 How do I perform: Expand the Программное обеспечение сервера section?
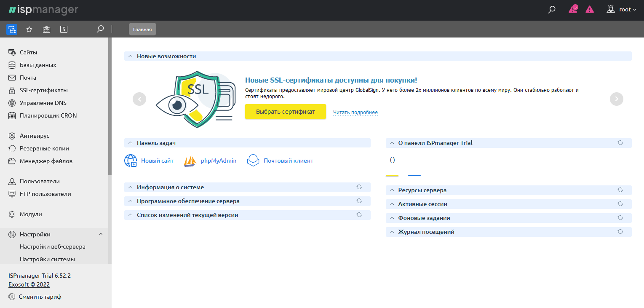131,201
